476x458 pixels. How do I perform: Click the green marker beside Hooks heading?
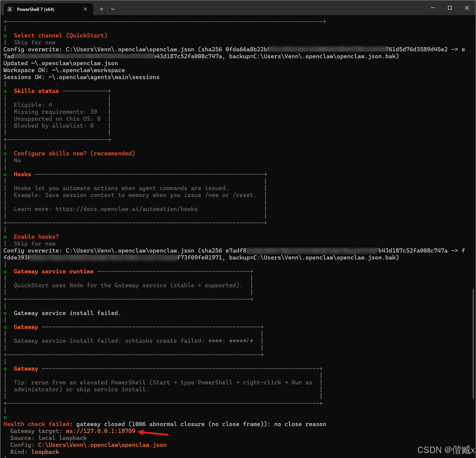[x=5, y=174]
